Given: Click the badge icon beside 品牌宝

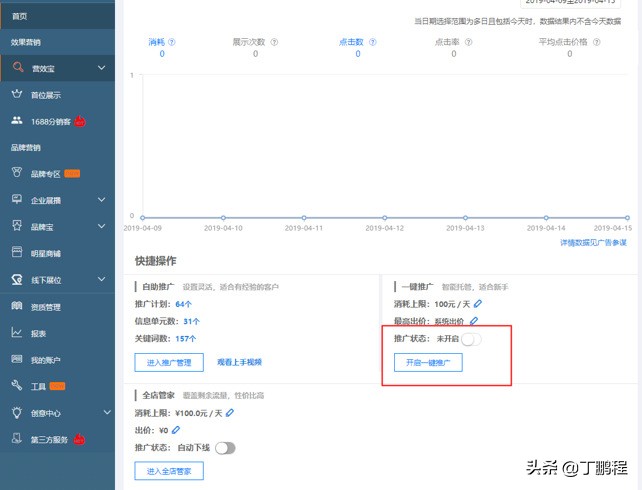Looking at the screenshot, I should (x=17, y=226).
